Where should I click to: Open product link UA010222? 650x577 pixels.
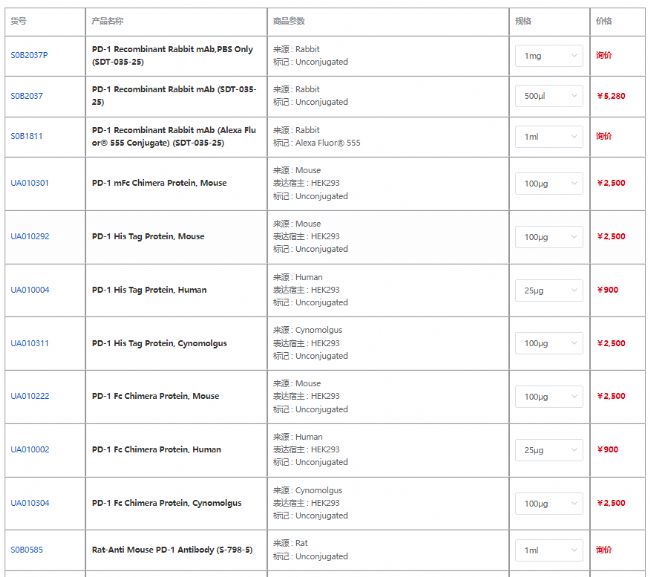tap(30, 396)
